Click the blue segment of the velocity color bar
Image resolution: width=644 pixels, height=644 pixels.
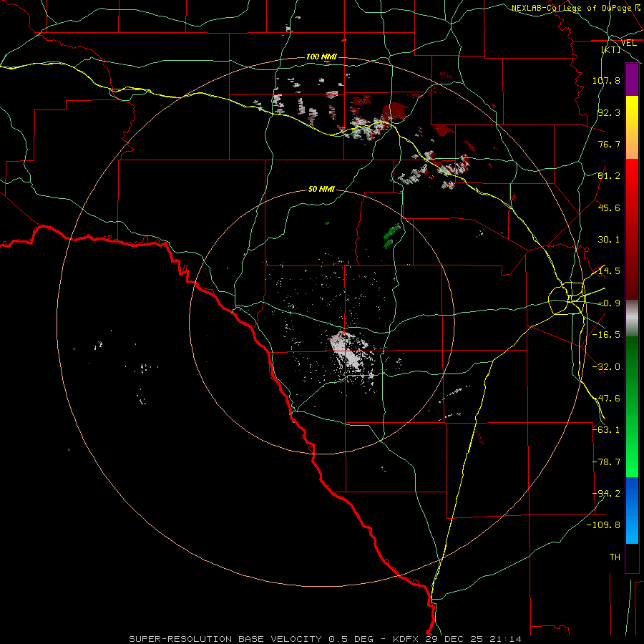tap(632, 510)
